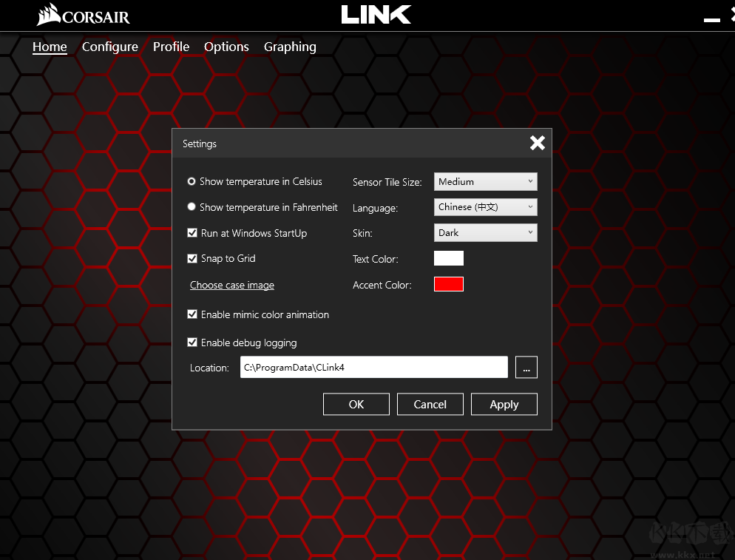The height and width of the screenshot is (560, 735).
Task: Open the folder browse "..." button for Location
Action: coord(526,367)
